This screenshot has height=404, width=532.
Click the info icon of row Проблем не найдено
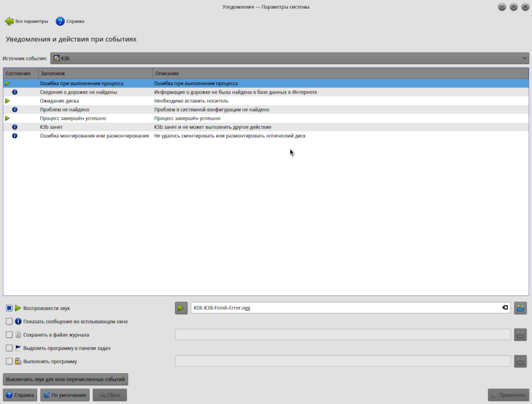click(x=15, y=110)
